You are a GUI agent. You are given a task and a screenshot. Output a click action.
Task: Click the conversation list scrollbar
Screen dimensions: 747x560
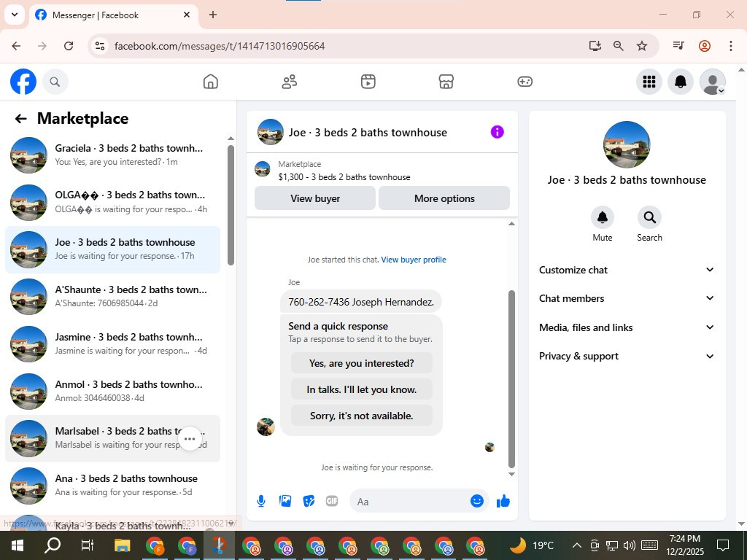click(x=231, y=205)
